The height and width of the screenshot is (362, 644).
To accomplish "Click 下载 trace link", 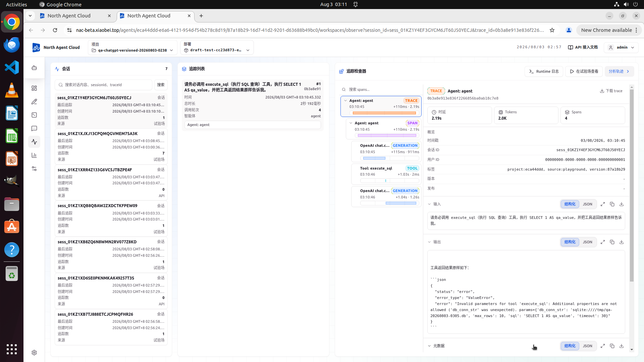I will (x=611, y=91).
